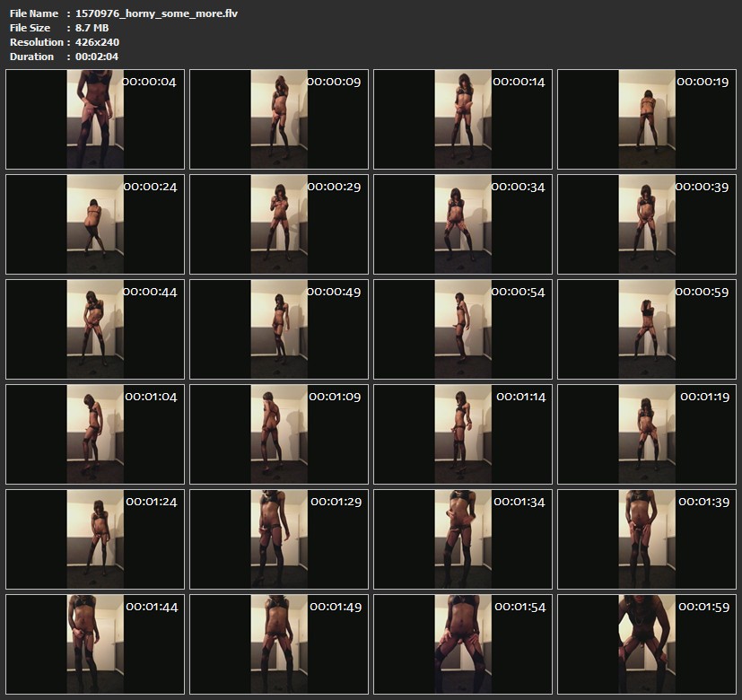This screenshot has height=700, width=742.
Task: Pick the thumbnail marked 00:00:59
Action: pos(647,328)
